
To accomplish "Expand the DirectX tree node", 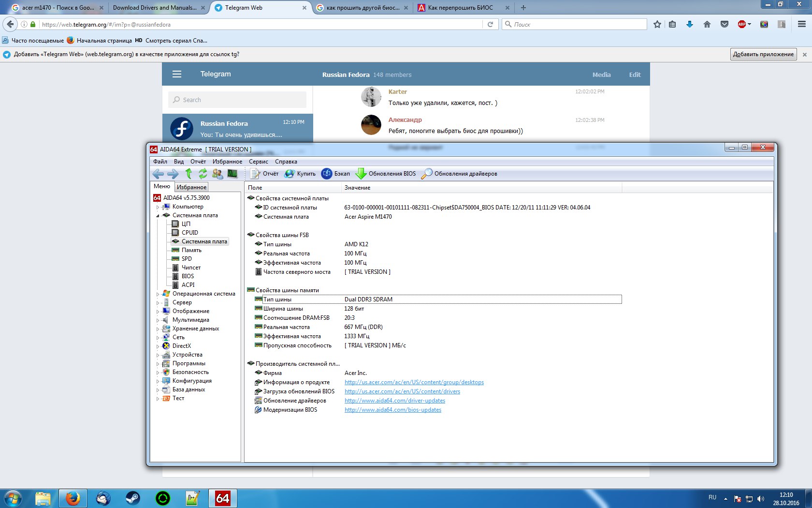I will [x=158, y=346].
